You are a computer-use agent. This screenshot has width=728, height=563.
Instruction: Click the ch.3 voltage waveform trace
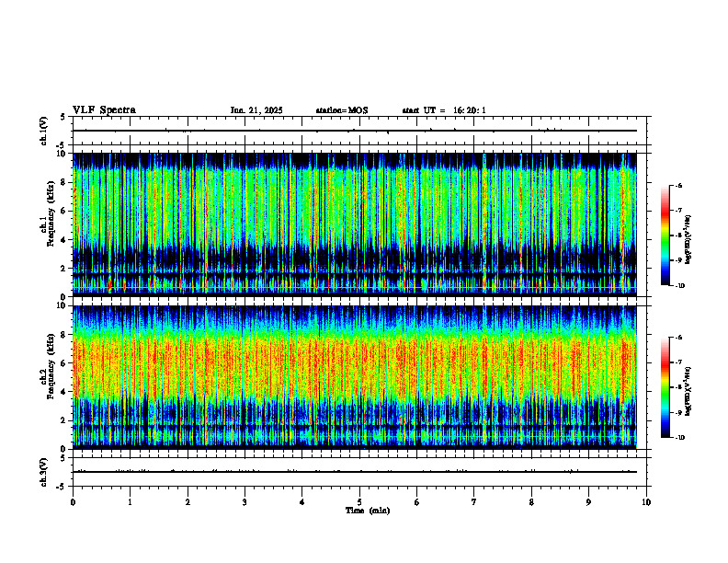(355, 472)
